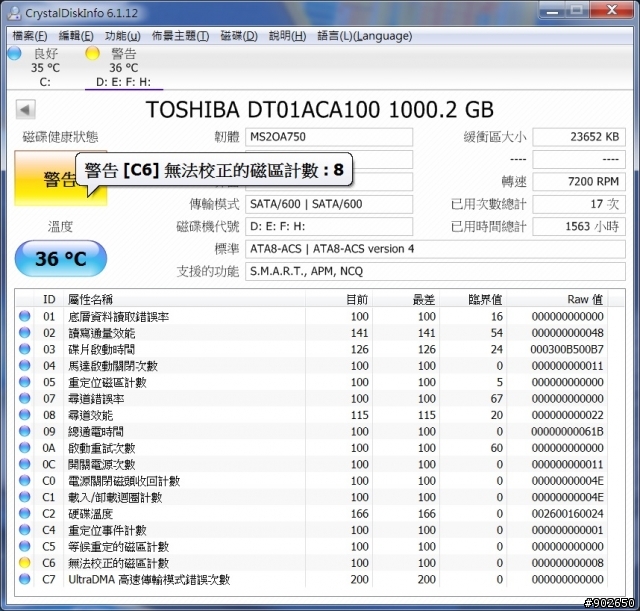Select the yellow 警告 drive D: E: F: H:
Screen dimensions: 640x611
pyautogui.click(x=124, y=67)
